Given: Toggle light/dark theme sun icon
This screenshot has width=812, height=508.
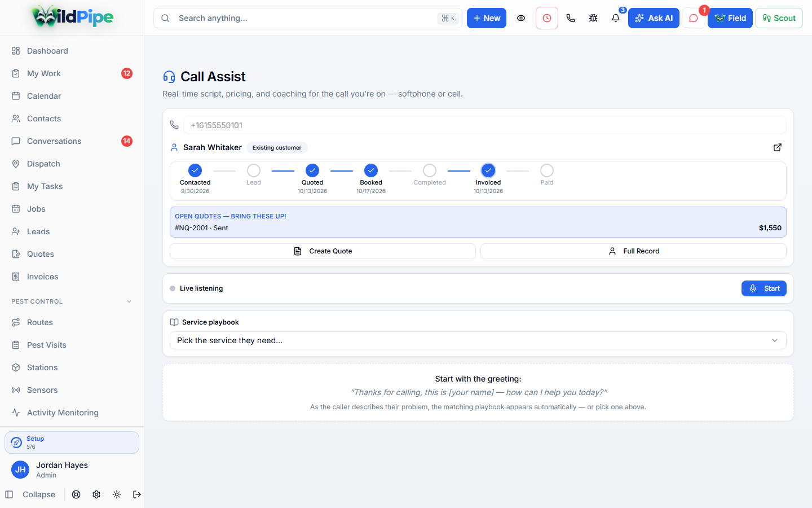Looking at the screenshot, I should coord(117,494).
